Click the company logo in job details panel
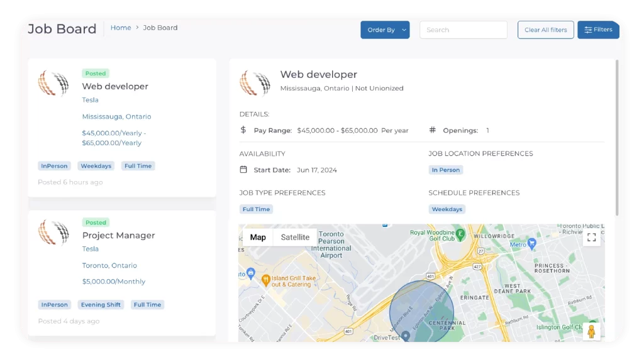The image size is (644, 362). point(255,83)
